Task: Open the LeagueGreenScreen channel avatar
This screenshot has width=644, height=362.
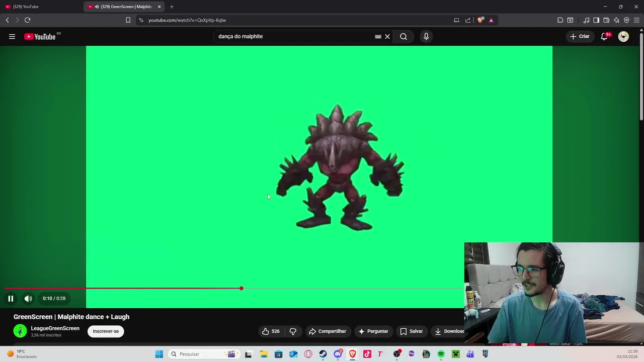Action: pyautogui.click(x=20, y=331)
